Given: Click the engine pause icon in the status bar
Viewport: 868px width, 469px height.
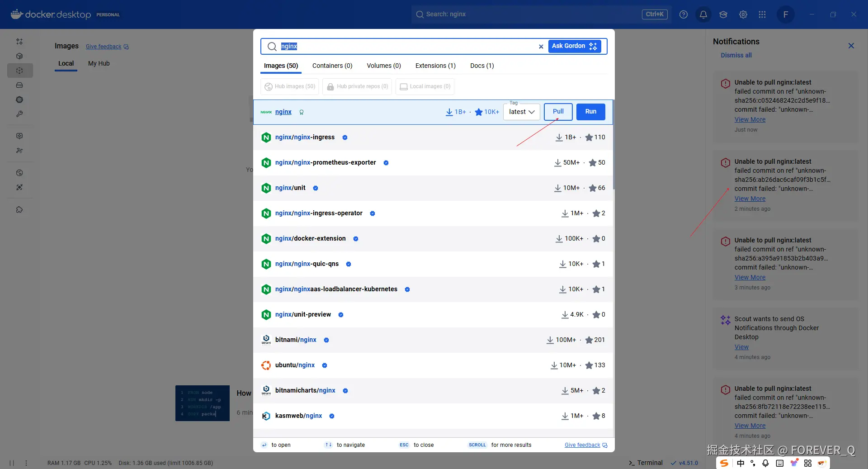Looking at the screenshot, I should 12,463.
